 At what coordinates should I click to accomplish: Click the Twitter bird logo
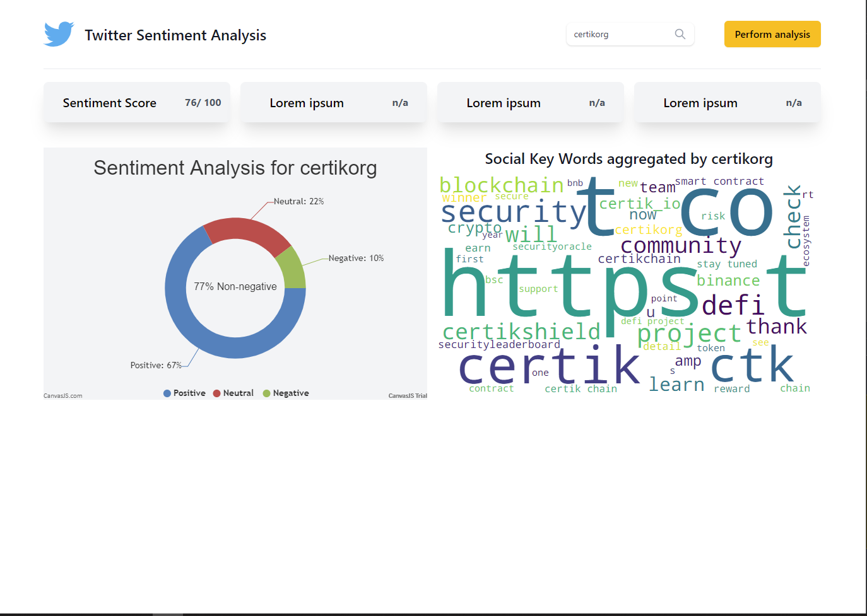click(59, 34)
